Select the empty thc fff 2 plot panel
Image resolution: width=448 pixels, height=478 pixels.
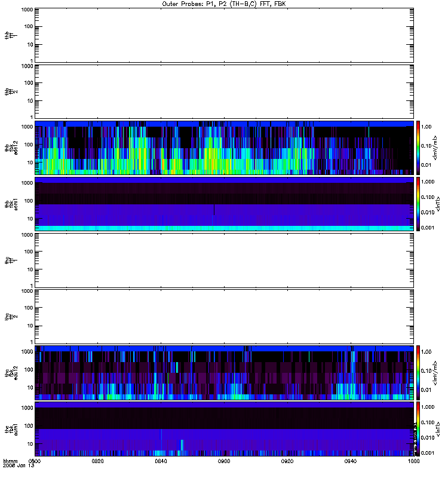(x=224, y=317)
